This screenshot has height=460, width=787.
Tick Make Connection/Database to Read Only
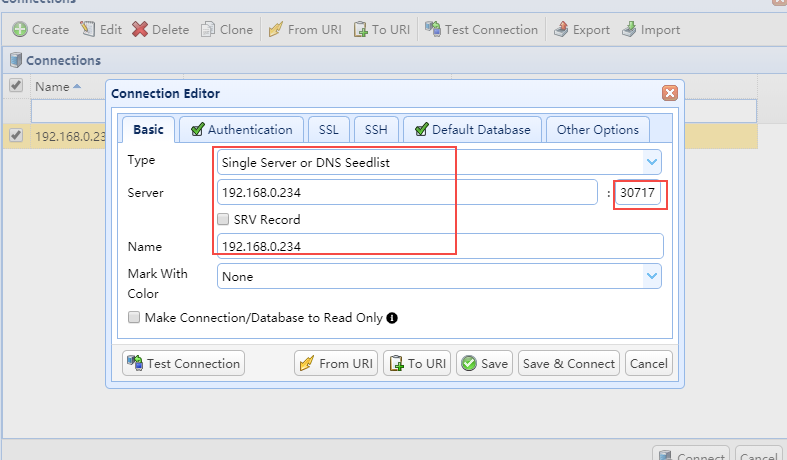pyautogui.click(x=134, y=317)
